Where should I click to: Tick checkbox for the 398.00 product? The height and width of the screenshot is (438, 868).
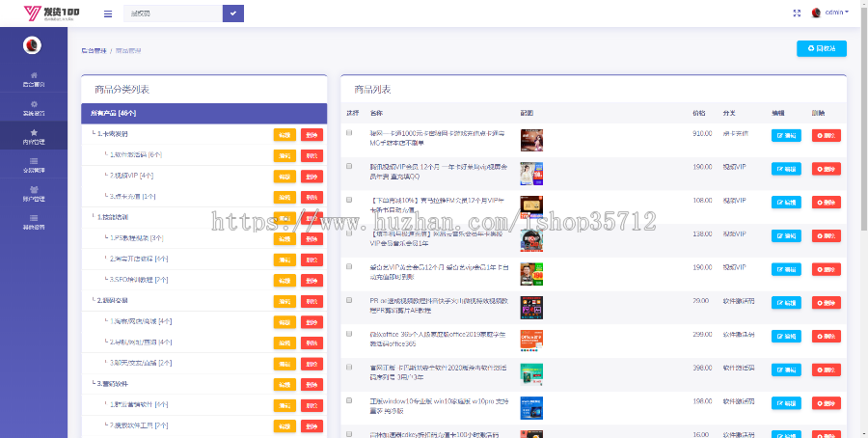pyautogui.click(x=349, y=367)
